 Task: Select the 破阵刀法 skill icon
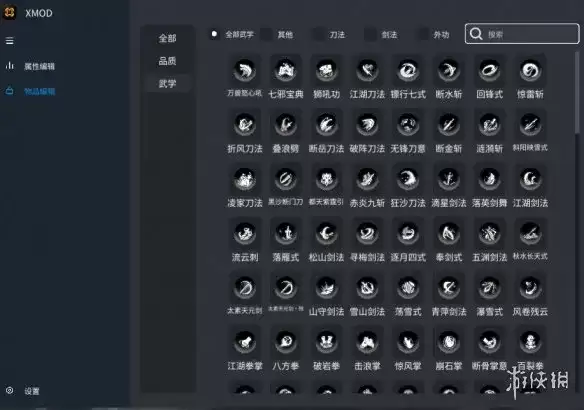coord(367,124)
